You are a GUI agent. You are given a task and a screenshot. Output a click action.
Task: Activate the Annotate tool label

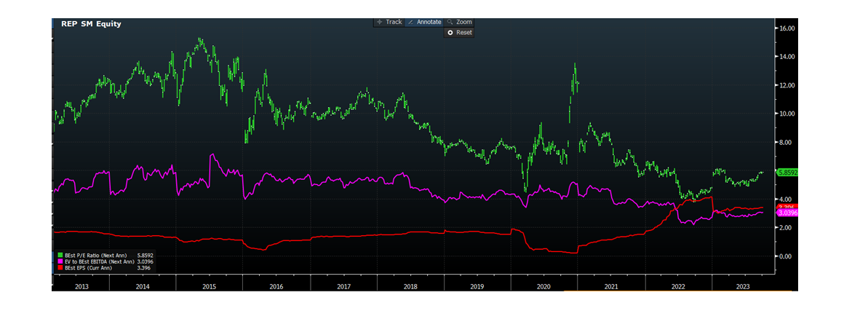[x=429, y=22]
